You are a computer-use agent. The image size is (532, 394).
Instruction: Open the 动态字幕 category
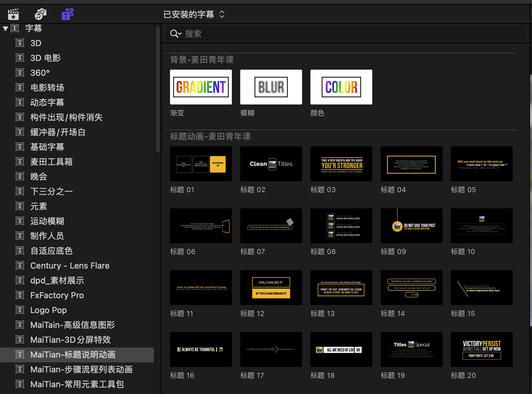[77, 103]
